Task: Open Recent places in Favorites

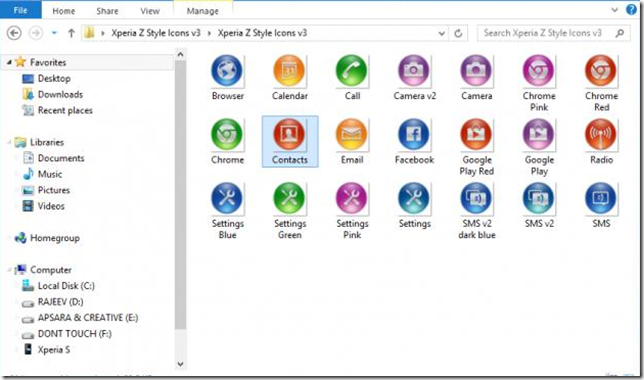Action: tap(65, 110)
